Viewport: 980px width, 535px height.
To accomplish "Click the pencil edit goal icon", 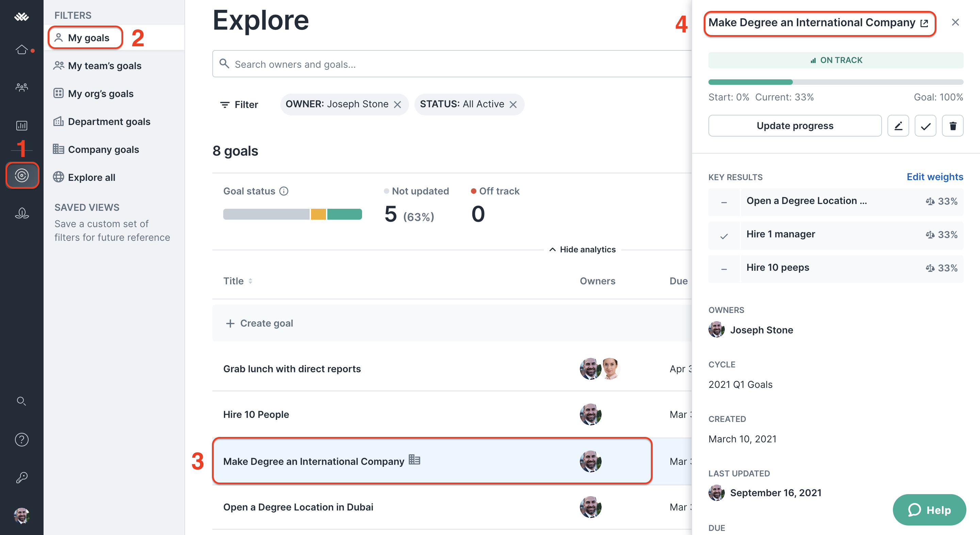I will (x=898, y=126).
